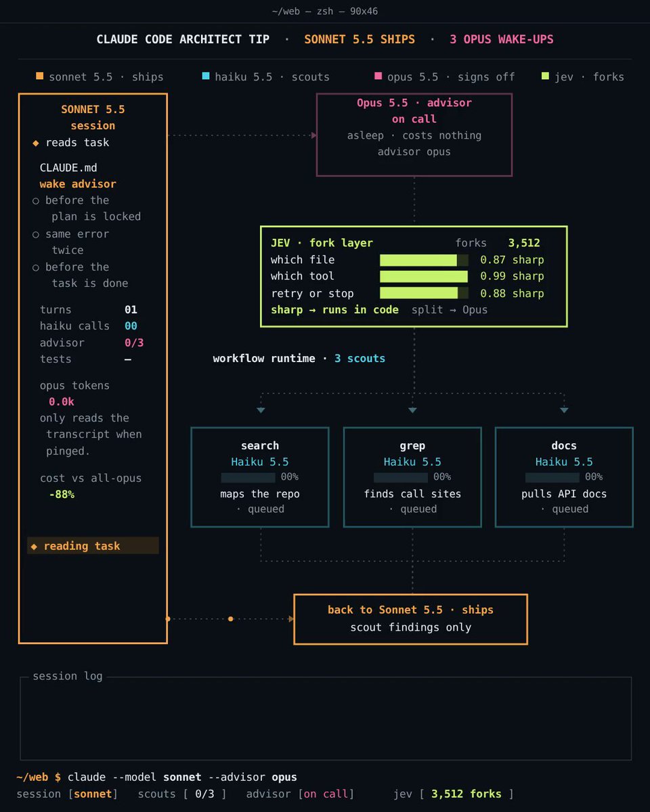Click the "-88%" cost value
Viewport: 650px width, 812px height.
(62, 495)
